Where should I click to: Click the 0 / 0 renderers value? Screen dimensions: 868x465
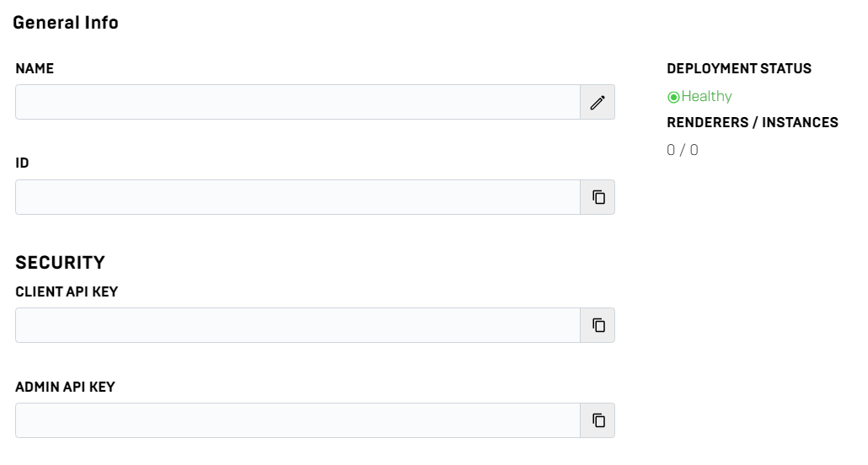(x=683, y=151)
